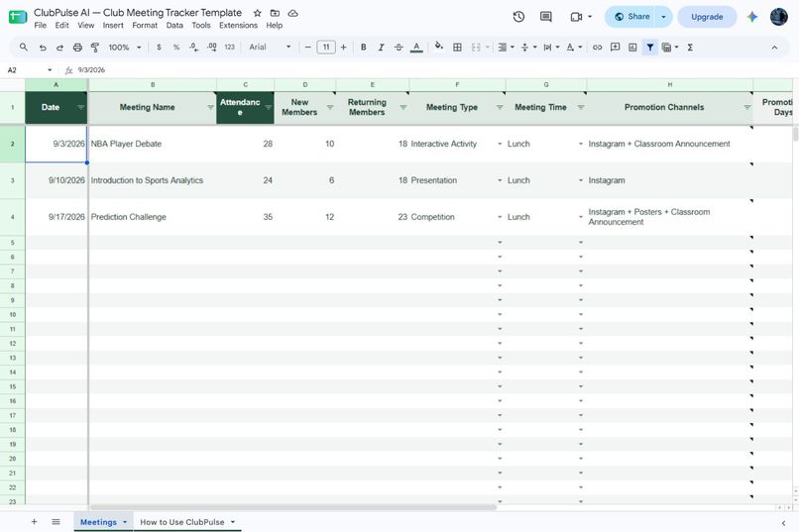Open the Search the menus tool

pos(24,48)
